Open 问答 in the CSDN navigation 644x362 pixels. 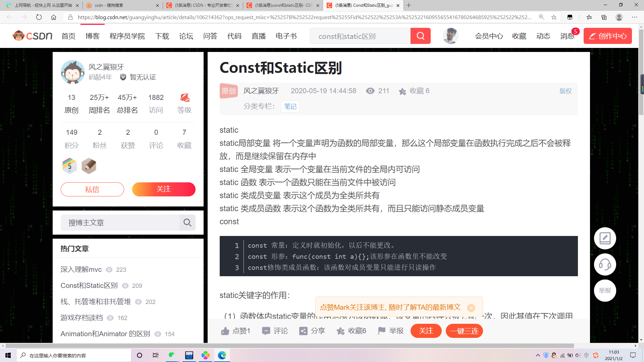click(x=210, y=36)
